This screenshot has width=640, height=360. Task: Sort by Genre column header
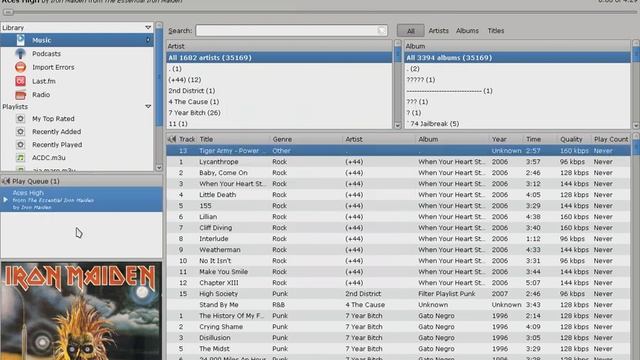[307, 139]
